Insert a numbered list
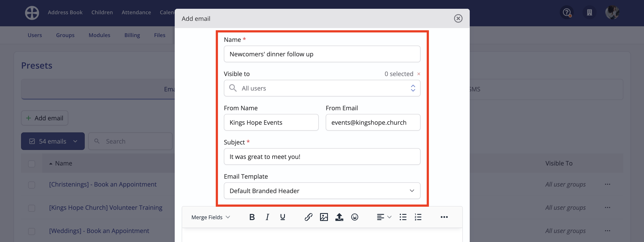644x242 pixels. click(x=418, y=217)
